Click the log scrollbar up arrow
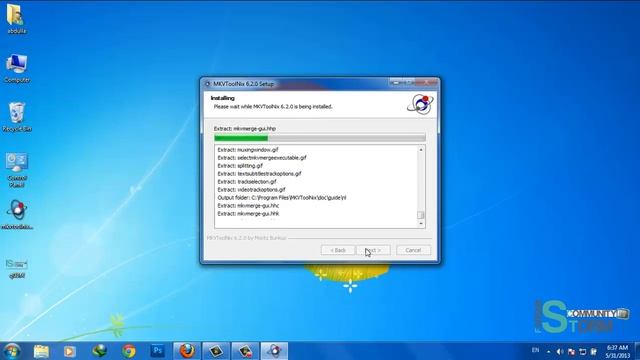Viewport: 640px width, 360px height. click(x=421, y=150)
